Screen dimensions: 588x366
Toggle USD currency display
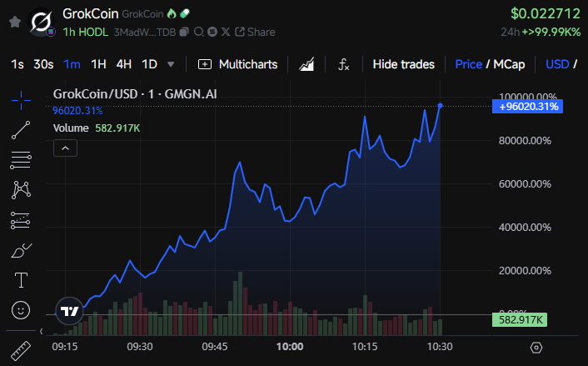tap(557, 64)
